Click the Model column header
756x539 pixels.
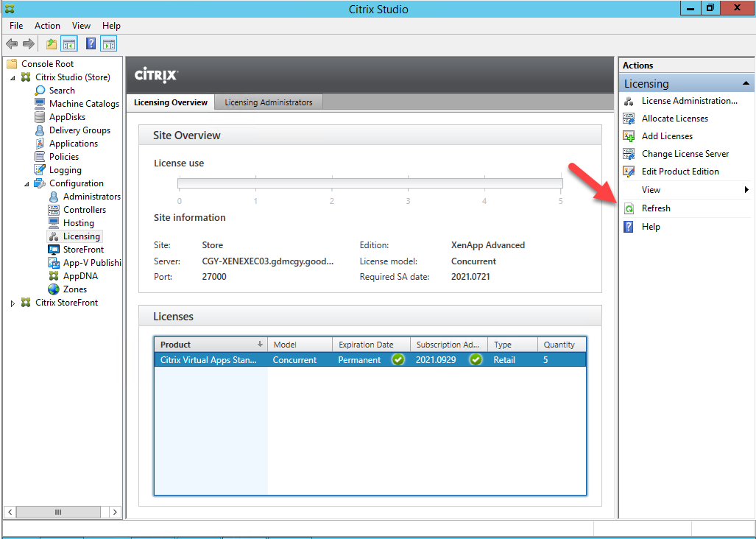pyautogui.click(x=300, y=345)
